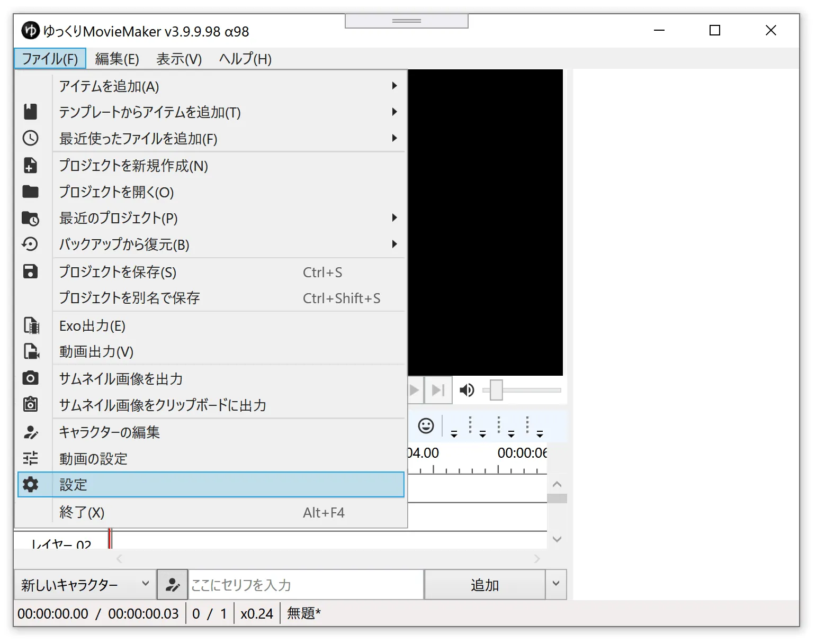Image resolution: width=816 pixels, height=644 pixels.
Task: Click the video settings sliders icon
Action: coord(31,458)
